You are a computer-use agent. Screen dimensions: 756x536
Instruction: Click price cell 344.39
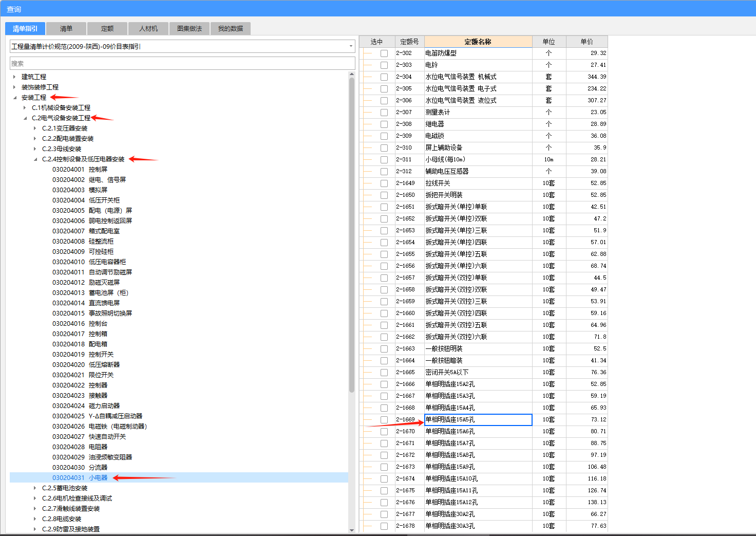(587, 77)
